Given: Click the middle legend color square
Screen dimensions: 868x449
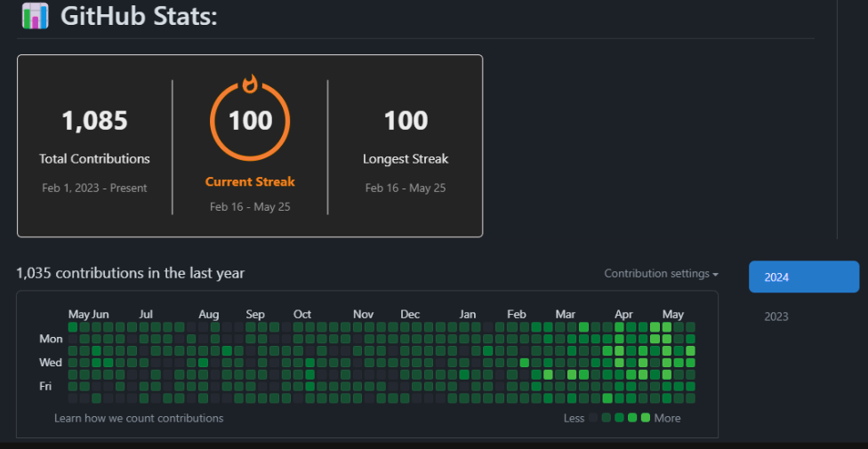Looking at the screenshot, I should click(x=620, y=418).
